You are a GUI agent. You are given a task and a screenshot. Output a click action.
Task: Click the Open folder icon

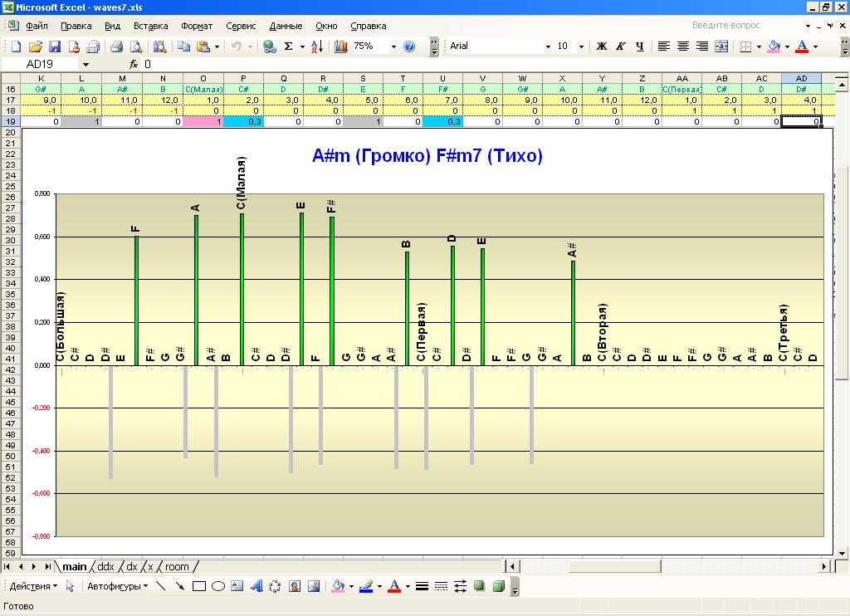click(x=35, y=46)
